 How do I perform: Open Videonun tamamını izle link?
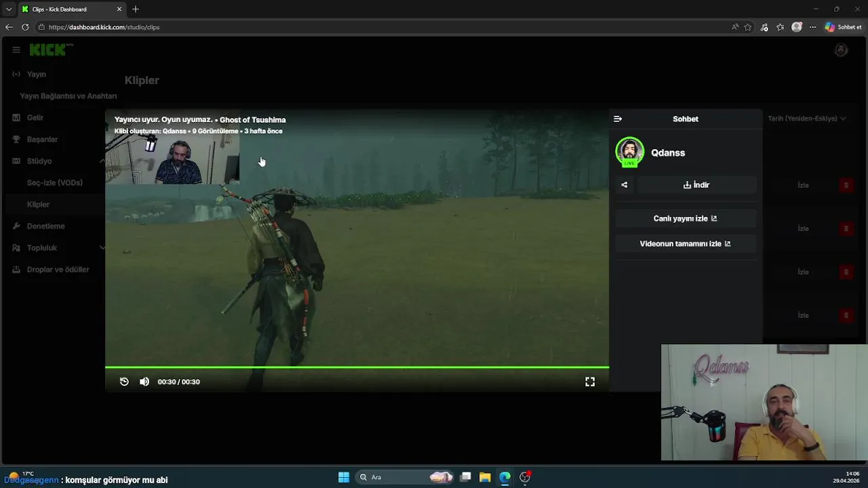pos(686,243)
